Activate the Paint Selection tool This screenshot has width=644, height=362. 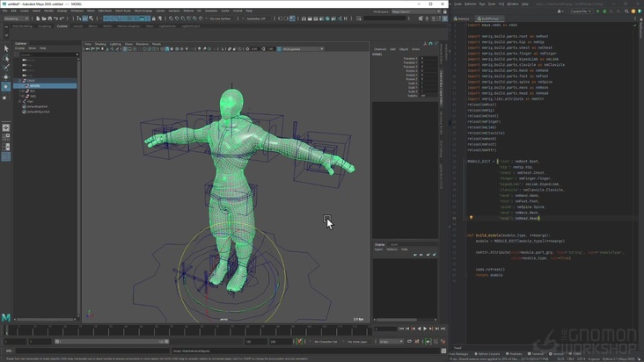(x=6, y=68)
